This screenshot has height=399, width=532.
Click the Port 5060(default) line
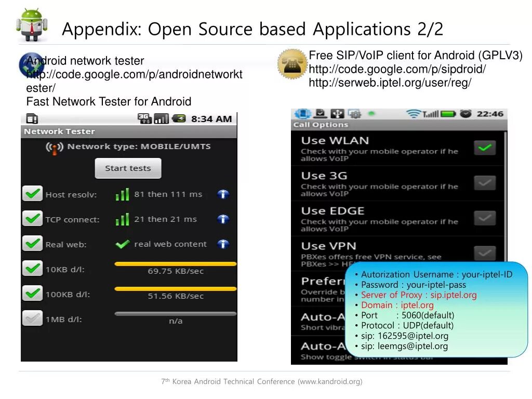click(407, 315)
